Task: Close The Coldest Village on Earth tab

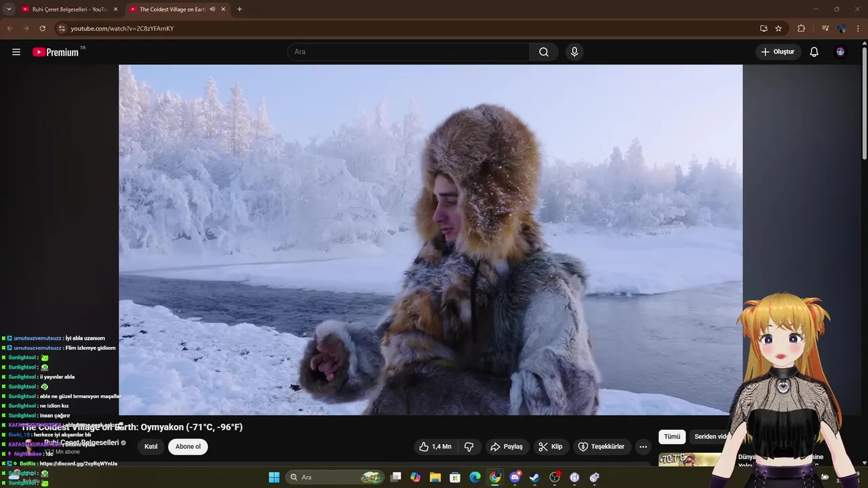Action: (223, 9)
